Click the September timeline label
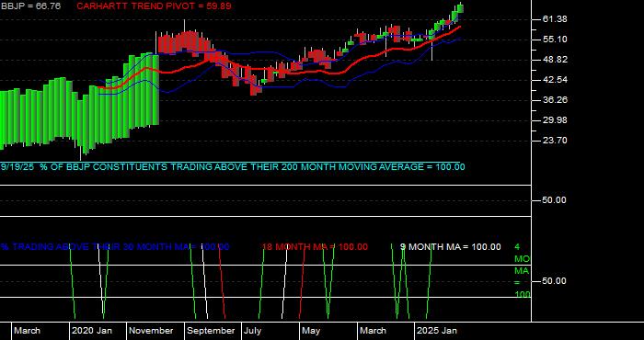Viewport: 644px width, 340px height. (211, 331)
